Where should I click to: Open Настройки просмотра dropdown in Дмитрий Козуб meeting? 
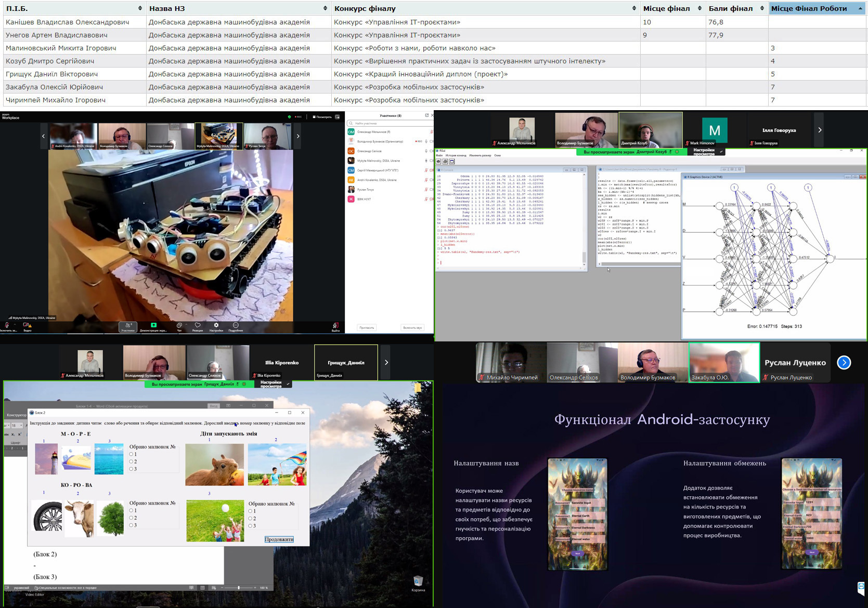point(706,152)
